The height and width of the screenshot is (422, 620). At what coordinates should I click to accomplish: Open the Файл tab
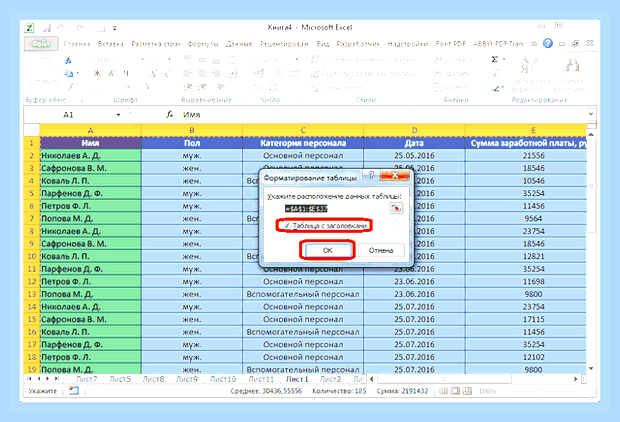[x=41, y=44]
